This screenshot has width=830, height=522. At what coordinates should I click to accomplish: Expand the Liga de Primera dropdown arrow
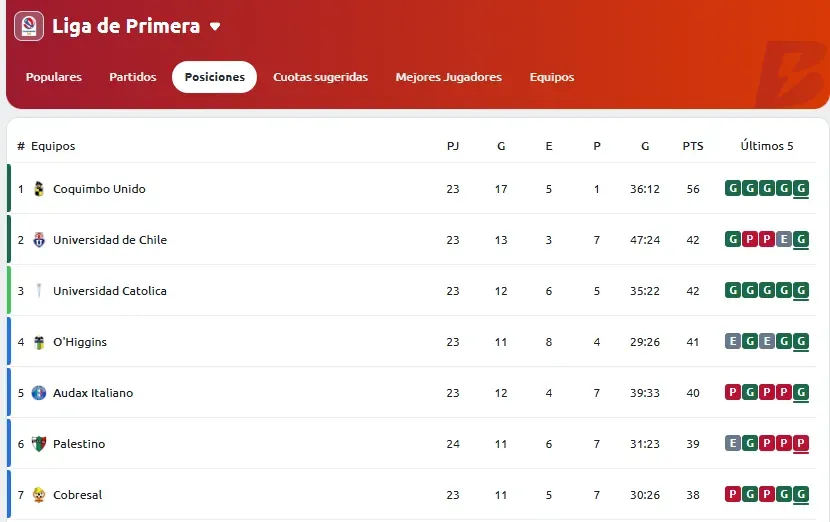click(x=215, y=27)
